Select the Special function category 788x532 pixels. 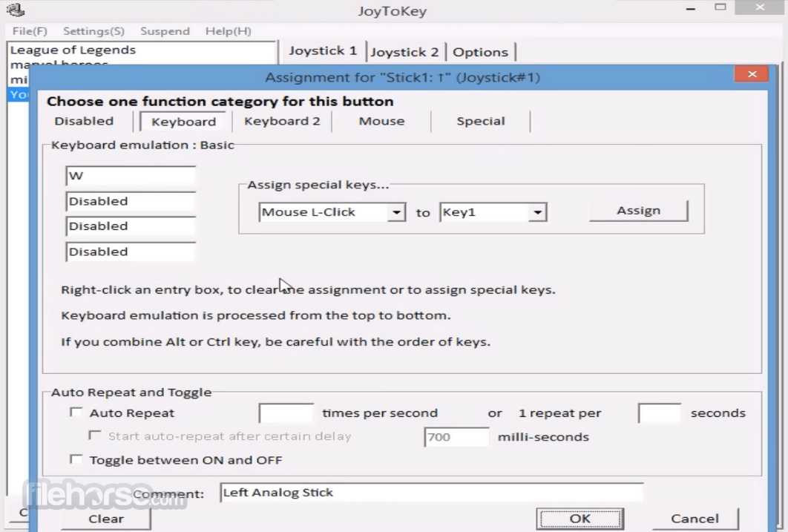point(480,121)
